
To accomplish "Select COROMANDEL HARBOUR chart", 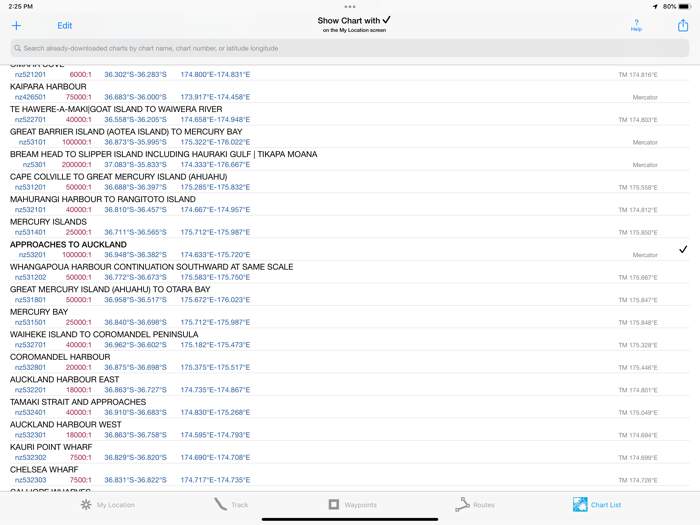I will (350, 362).
